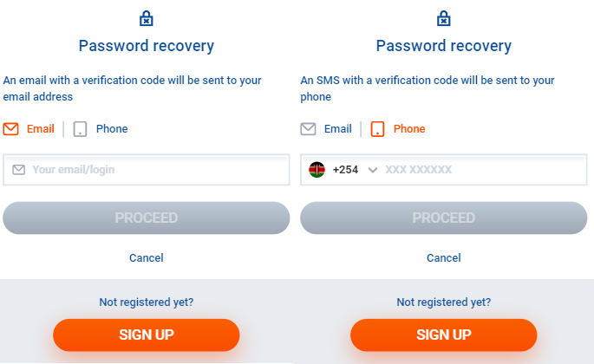This screenshot has width=594, height=364.
Task: Click the phone number input field
Action: click(477, 170)
